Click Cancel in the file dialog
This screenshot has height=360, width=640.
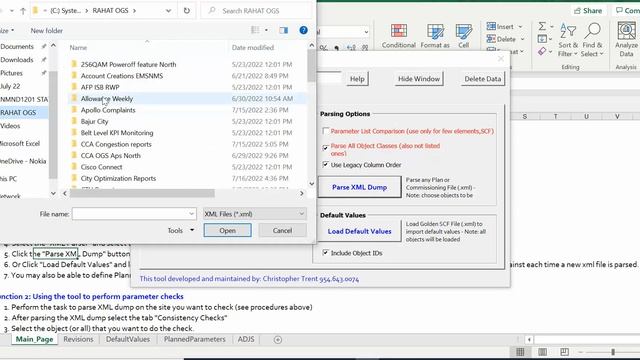tap(282, 231)
